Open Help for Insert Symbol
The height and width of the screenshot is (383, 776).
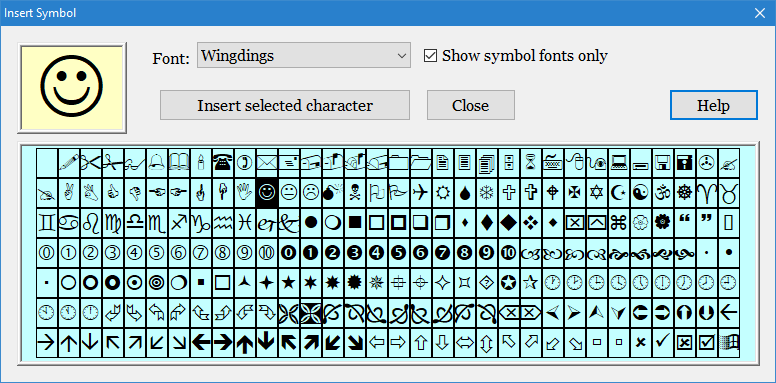(x=714, y=105)
